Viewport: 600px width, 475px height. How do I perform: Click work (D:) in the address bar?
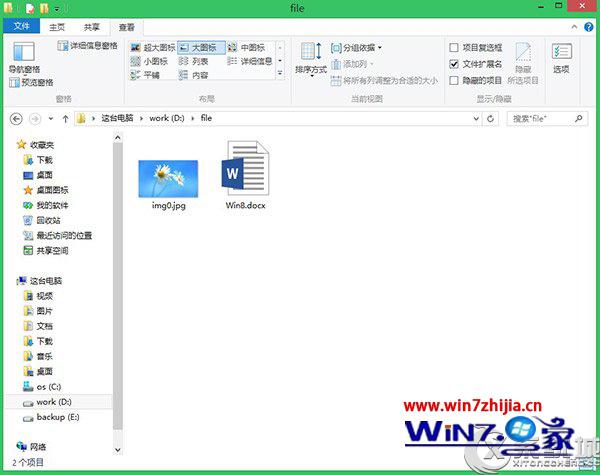(x=167, y=118)
